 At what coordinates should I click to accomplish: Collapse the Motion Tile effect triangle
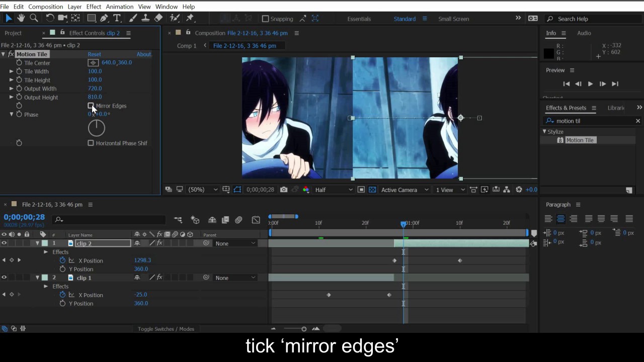(4, 54)
